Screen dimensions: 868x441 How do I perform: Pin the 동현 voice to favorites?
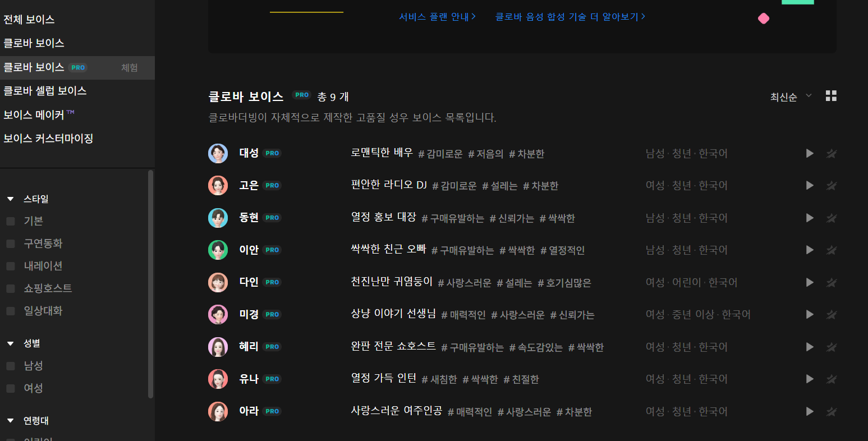tap(832, 218)
